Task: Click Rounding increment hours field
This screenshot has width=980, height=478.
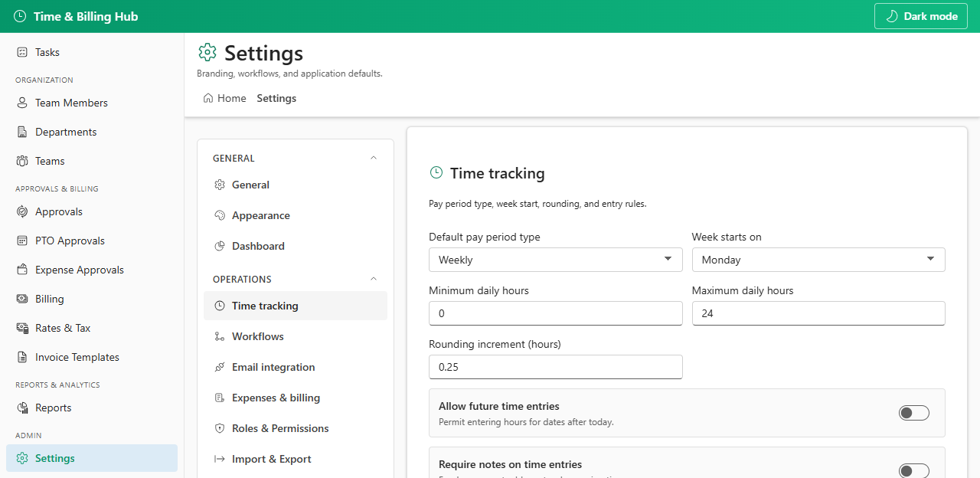Action: coord(555,367)
